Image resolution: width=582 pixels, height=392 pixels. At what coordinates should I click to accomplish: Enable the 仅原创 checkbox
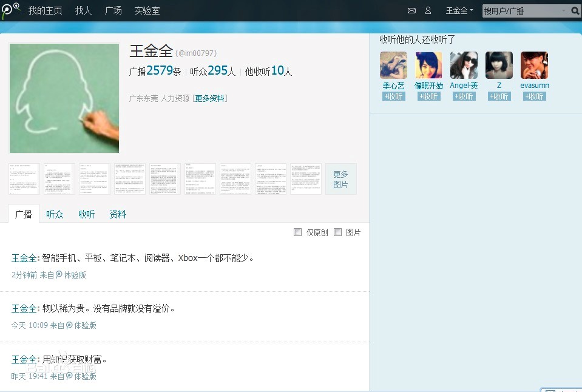pos(297,232)
